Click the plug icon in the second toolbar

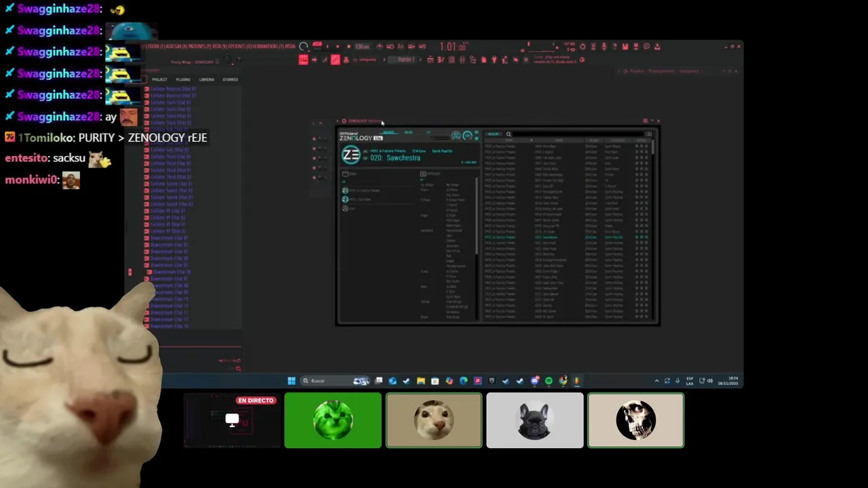(494, 60)
